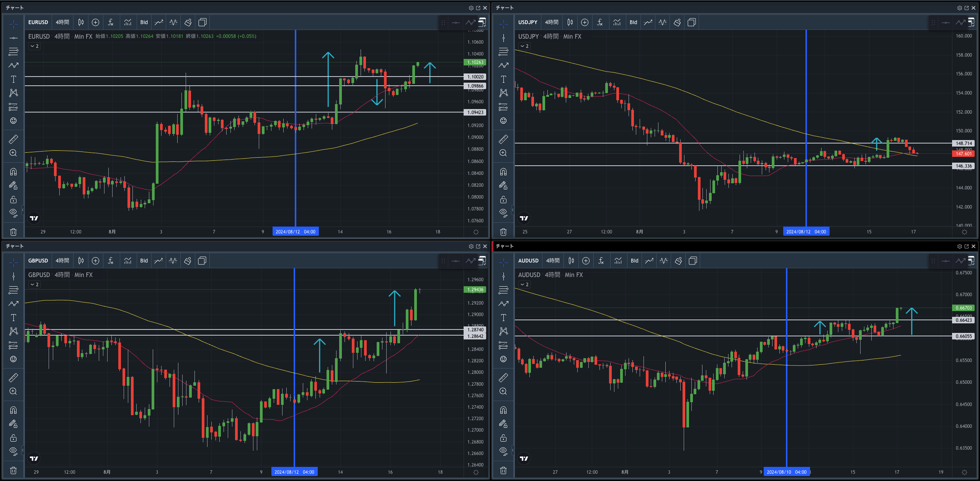
Task: Click the Bid button in AUDUSD toolbar
Action: click(634, 261)
